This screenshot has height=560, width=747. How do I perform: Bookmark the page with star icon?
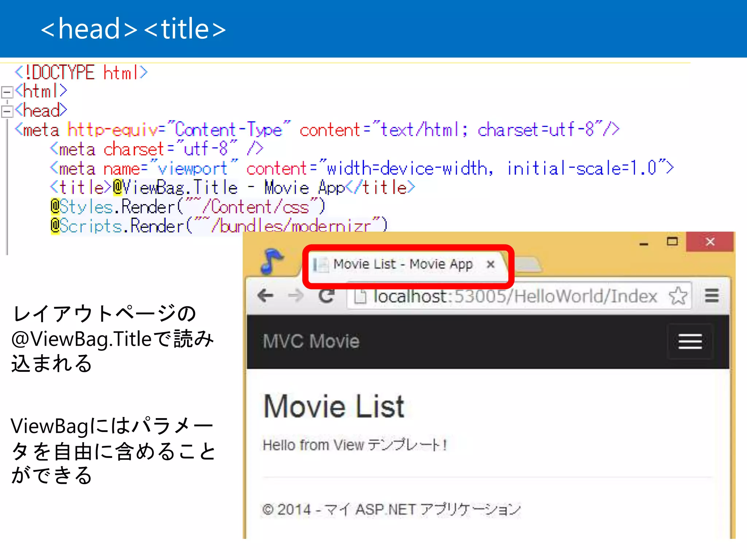point(678,296)
